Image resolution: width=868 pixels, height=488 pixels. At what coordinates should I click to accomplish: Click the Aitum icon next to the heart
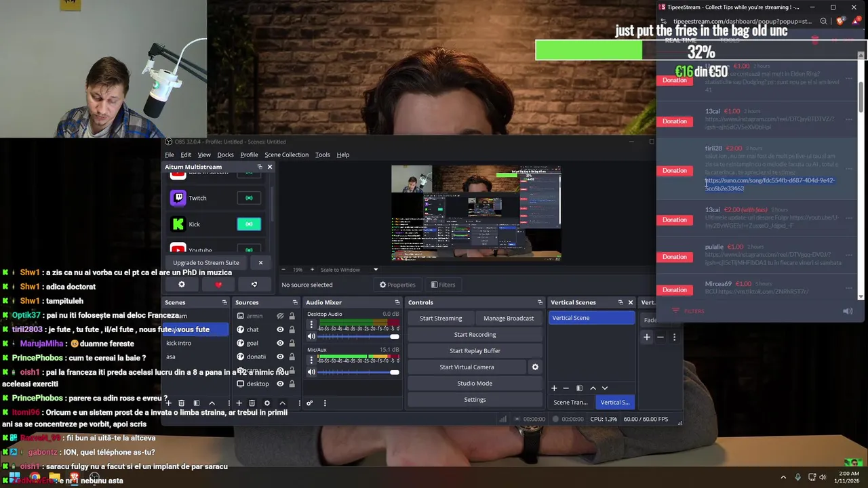point(254,285)
